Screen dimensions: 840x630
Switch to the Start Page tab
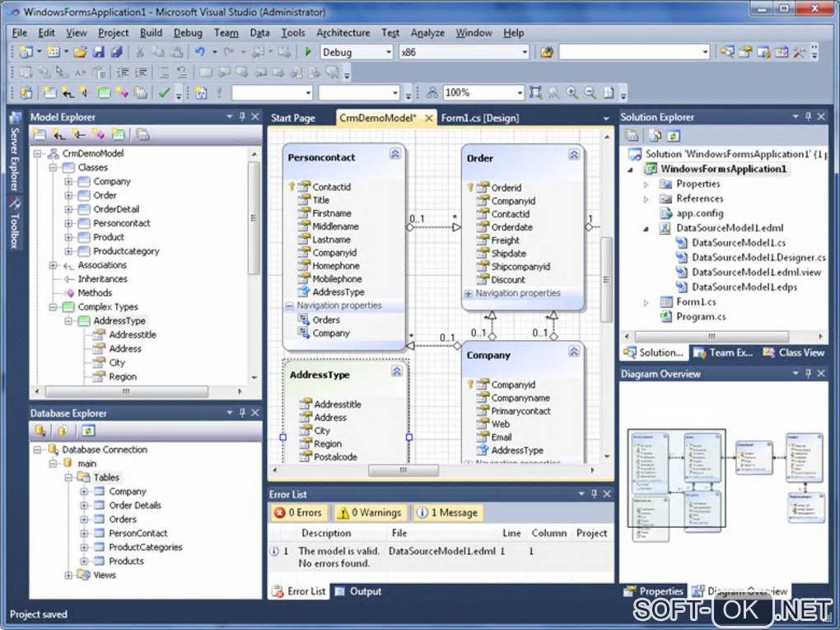tap(292, 118)
